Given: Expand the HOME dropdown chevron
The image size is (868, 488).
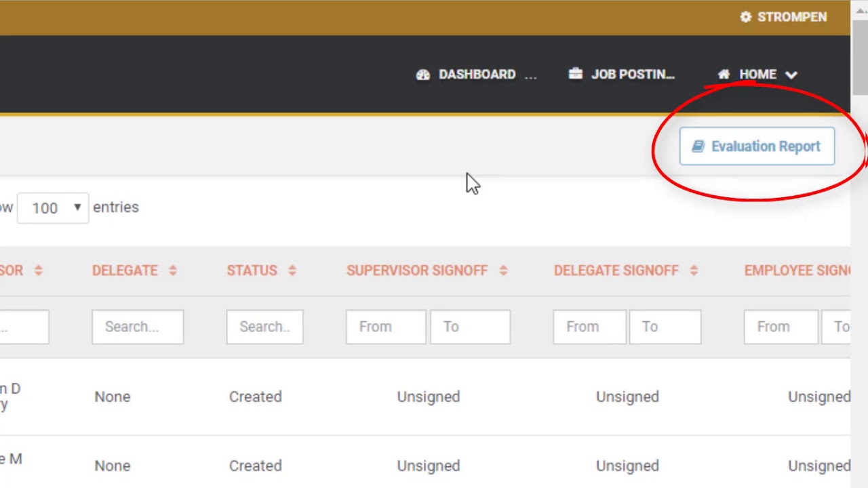Looking at the screenshot, I should click(x=791, y=75).
